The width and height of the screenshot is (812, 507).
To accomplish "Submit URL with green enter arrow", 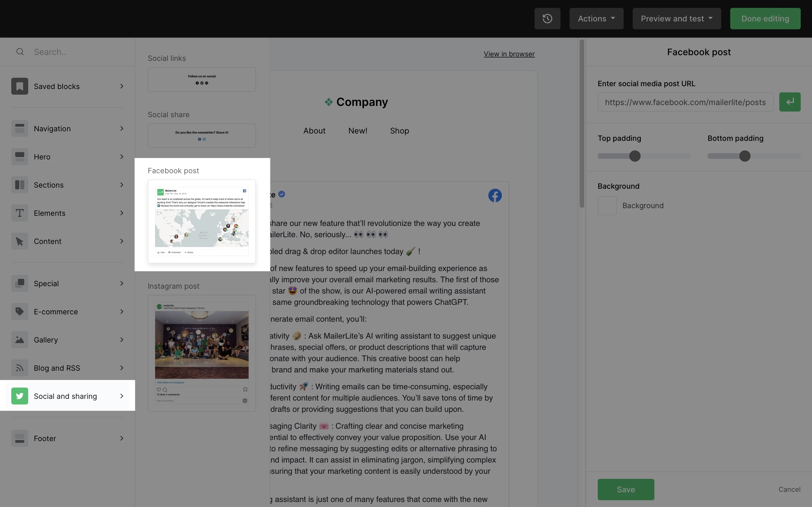I will click(789, 102).
